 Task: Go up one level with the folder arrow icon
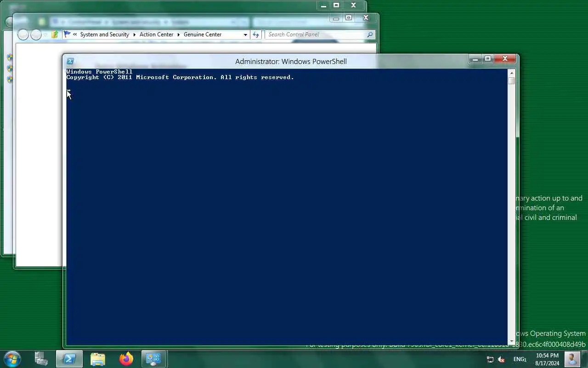coord(55,34)
